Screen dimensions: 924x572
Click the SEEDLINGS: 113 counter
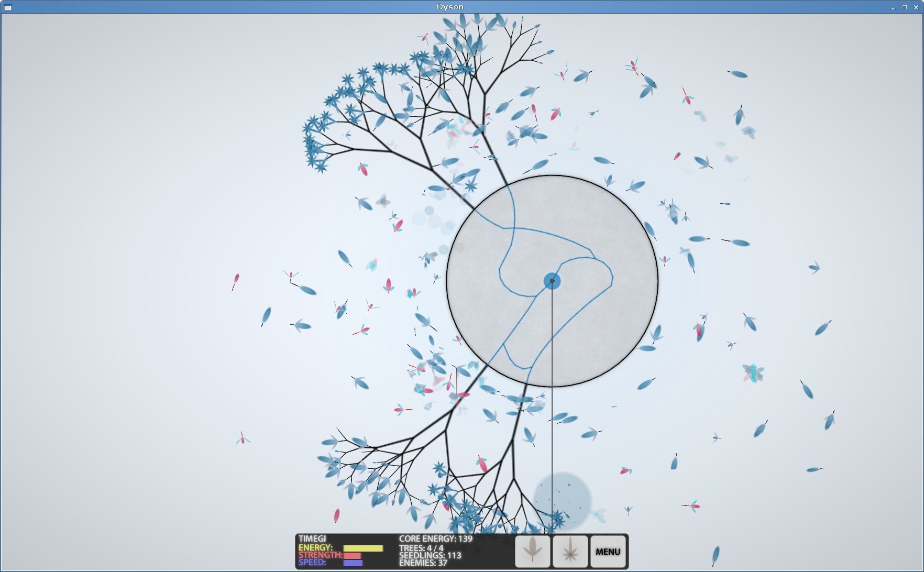coord(430,555)
